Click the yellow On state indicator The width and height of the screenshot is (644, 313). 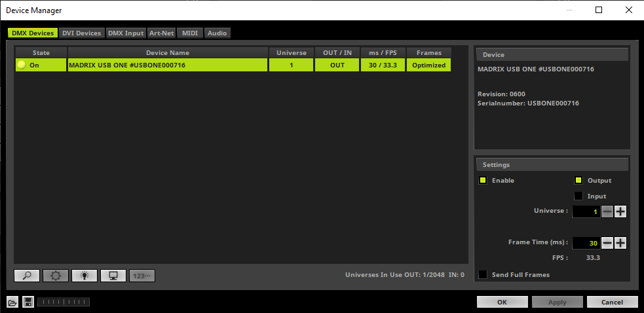click(22, 65)
